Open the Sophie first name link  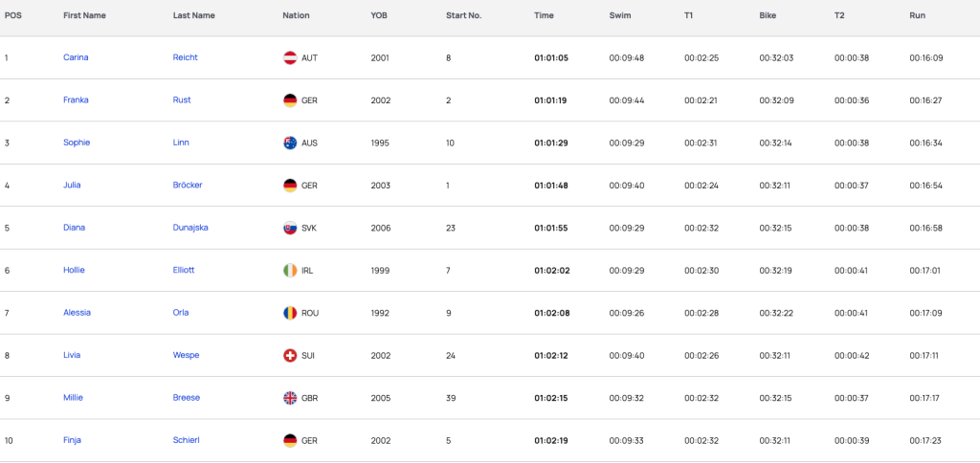click(x=77, y=143)
